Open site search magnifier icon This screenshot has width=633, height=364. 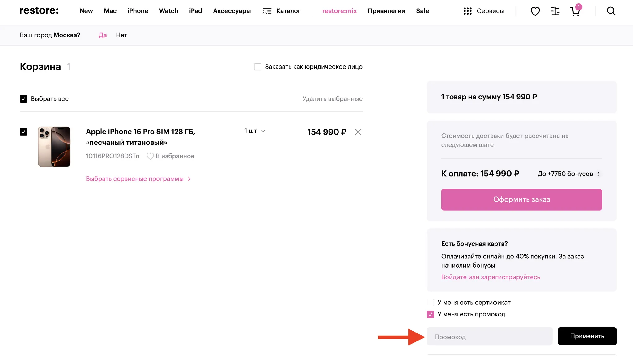click(611, 11)
